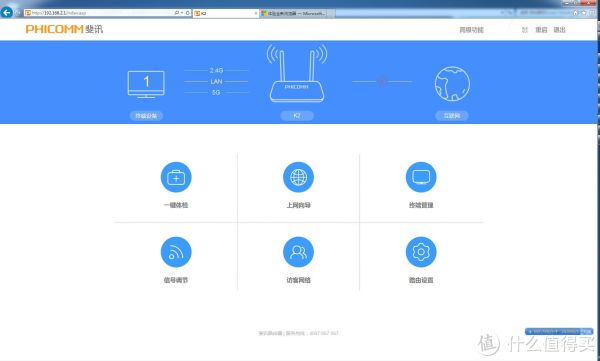Click the PHICOMM 斐讯 logo
Image resolution: width=600 pixels, height=361 pixels.
coord(64,29)
